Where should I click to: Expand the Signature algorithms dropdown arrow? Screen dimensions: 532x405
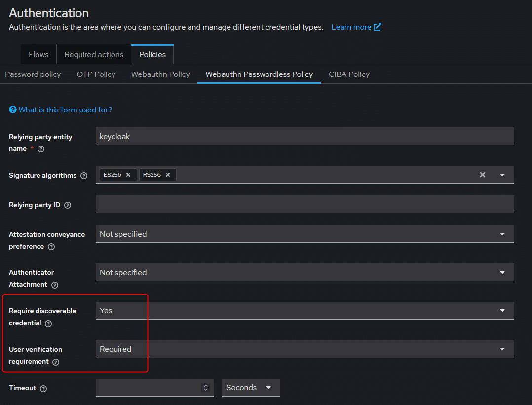pos(502,175)
